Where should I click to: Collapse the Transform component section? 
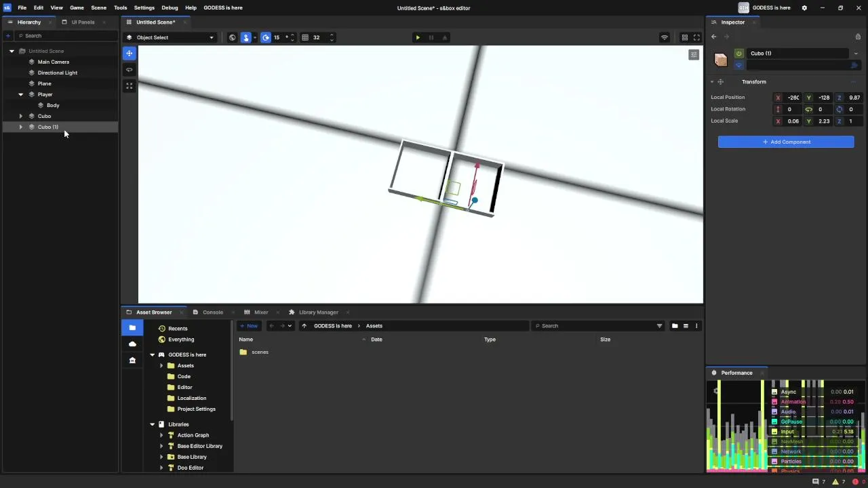click(712, 82)
